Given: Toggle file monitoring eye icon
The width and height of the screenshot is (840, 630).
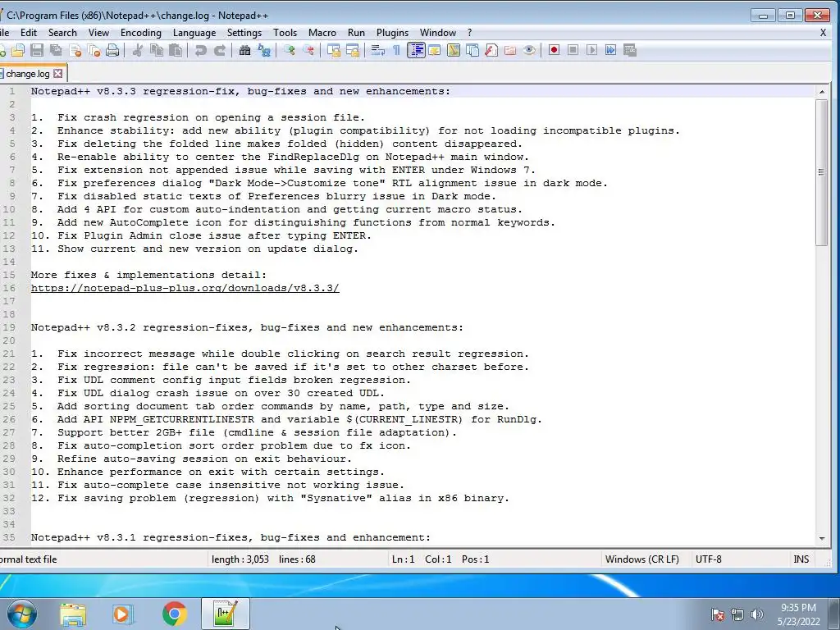Looking at the screenshot, I should pos(529,50).
